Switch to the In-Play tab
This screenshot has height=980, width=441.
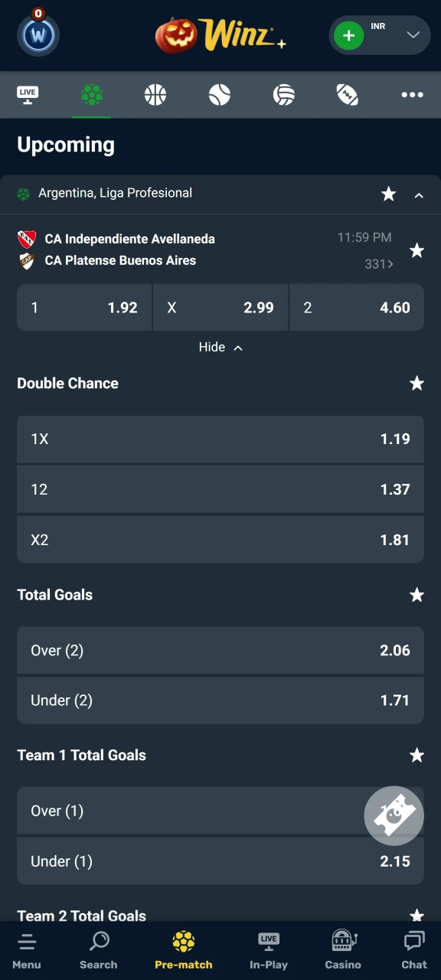click(269, 949)
